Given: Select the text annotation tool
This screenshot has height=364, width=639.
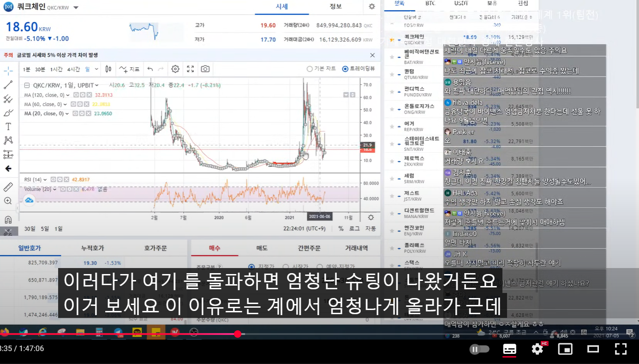Looking at the screenshot, I should click(8, 126).
